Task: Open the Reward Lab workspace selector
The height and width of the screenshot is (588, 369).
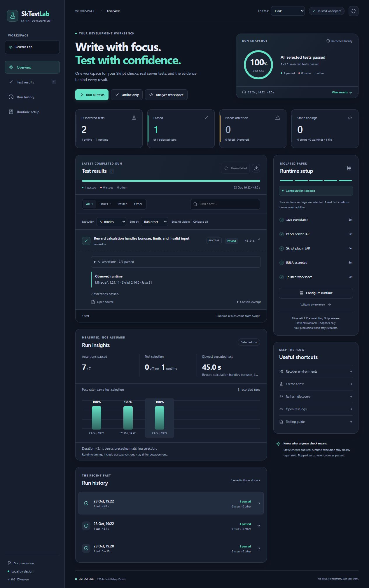Action: (32, 47)
